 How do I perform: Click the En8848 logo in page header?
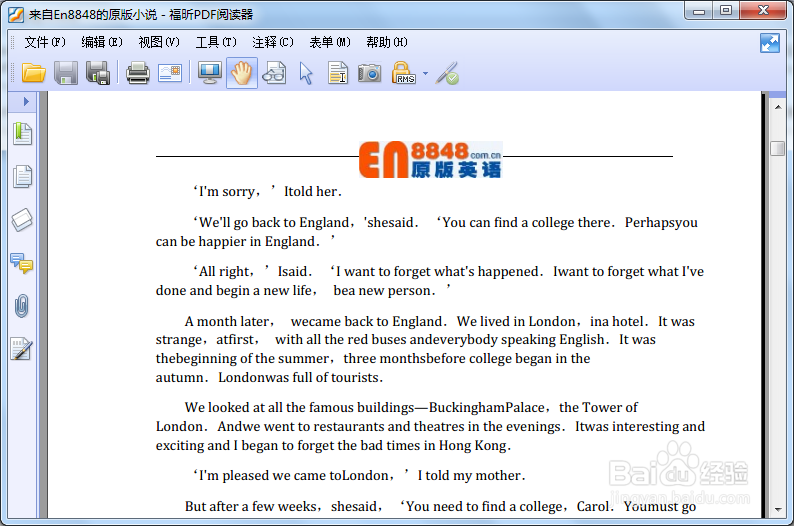coord(430,159)
